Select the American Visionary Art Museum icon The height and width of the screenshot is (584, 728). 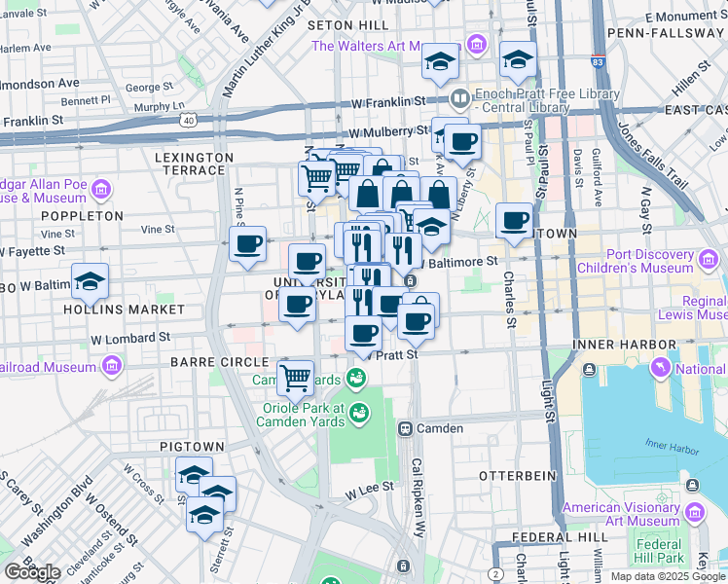[x=694, y=512]
